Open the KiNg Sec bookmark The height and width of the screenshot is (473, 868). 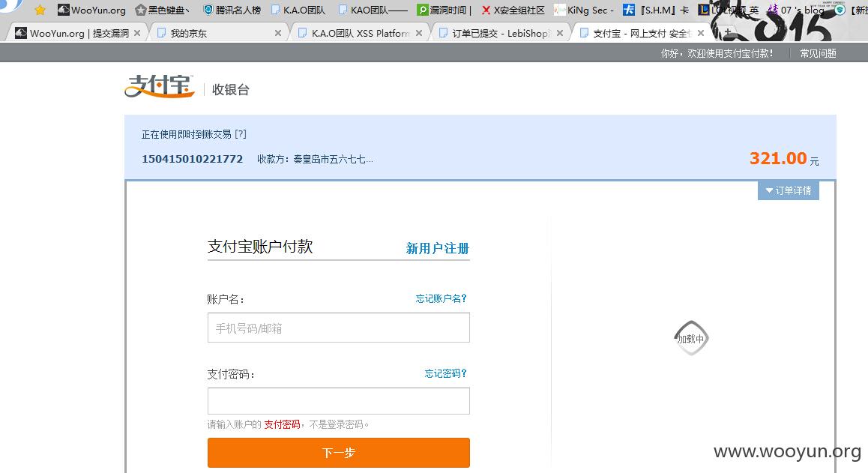coord(583,10)
